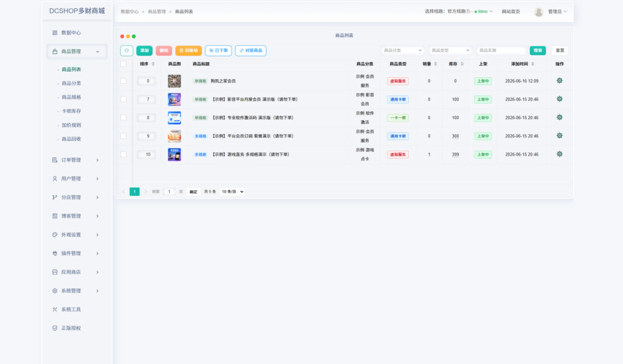Click the 数据中心 dashboard icon in the sidebar

point(55,33)
